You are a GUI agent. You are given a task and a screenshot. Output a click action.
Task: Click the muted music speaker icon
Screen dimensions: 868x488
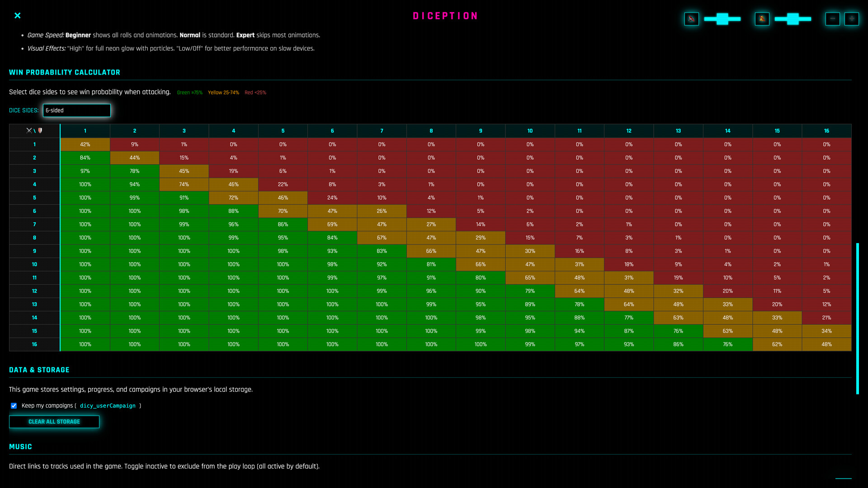coord(692,19)
